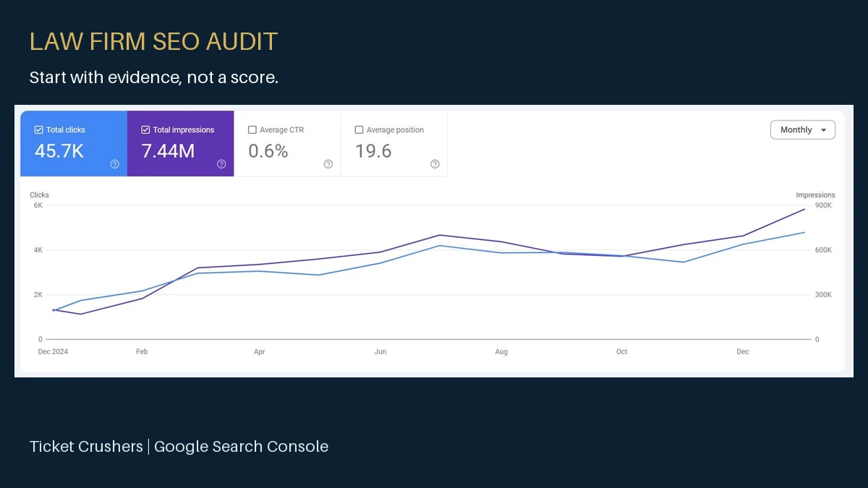Image resolution: width=868 pixels, height=488 pixels.
Task: Click the 300K impressions axis label
Action: (x=823, y=295)
